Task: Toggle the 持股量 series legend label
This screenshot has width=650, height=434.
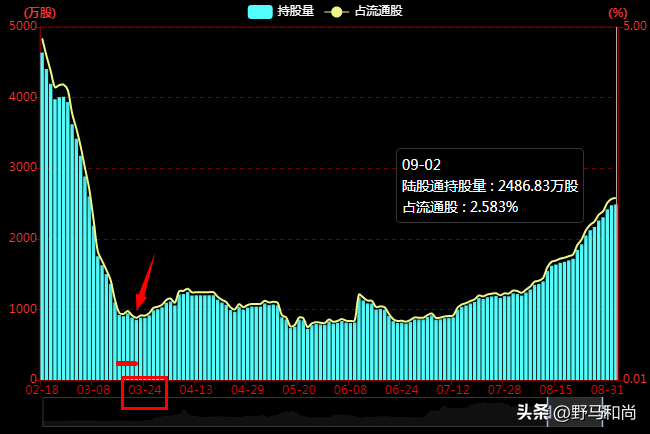Action: [296, 11]
